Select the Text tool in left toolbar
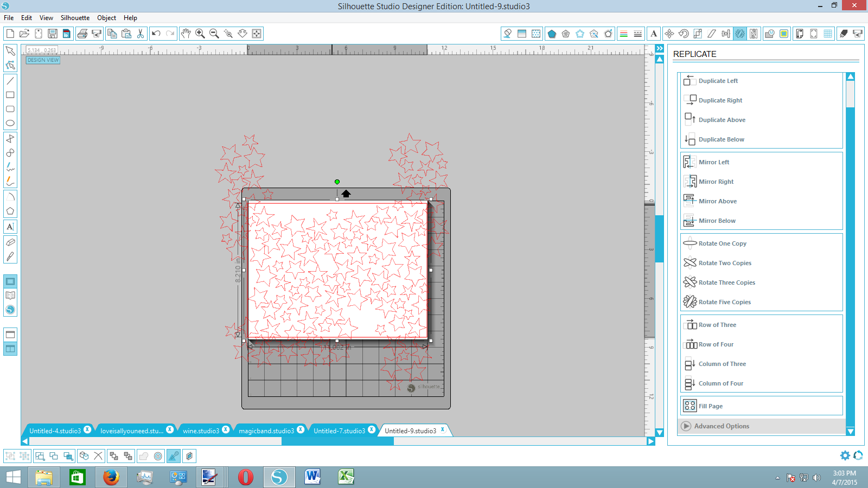This screenshot has width=868, height=488. point(10,227)
